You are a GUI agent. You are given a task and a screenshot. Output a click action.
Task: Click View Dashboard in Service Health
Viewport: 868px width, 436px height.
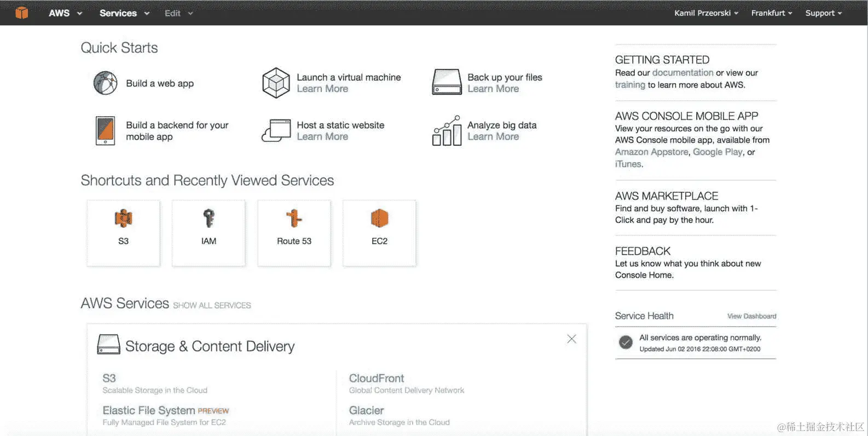[751, 316]
